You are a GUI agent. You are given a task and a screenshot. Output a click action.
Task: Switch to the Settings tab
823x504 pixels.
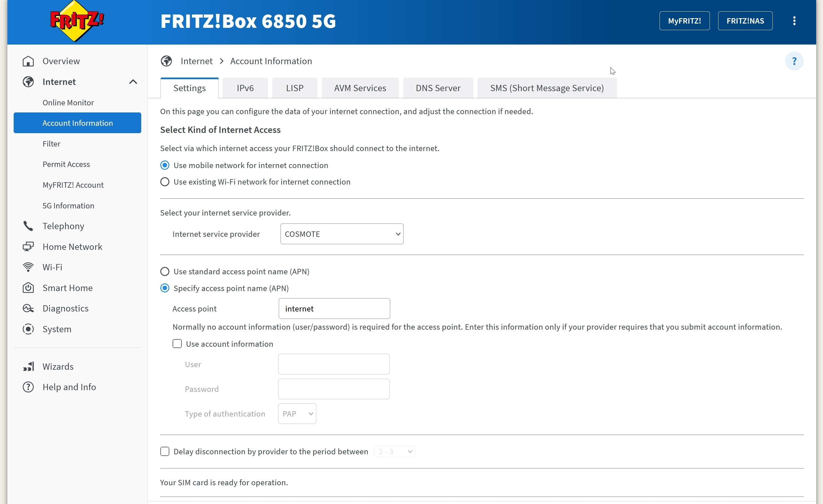coord(189,88)
